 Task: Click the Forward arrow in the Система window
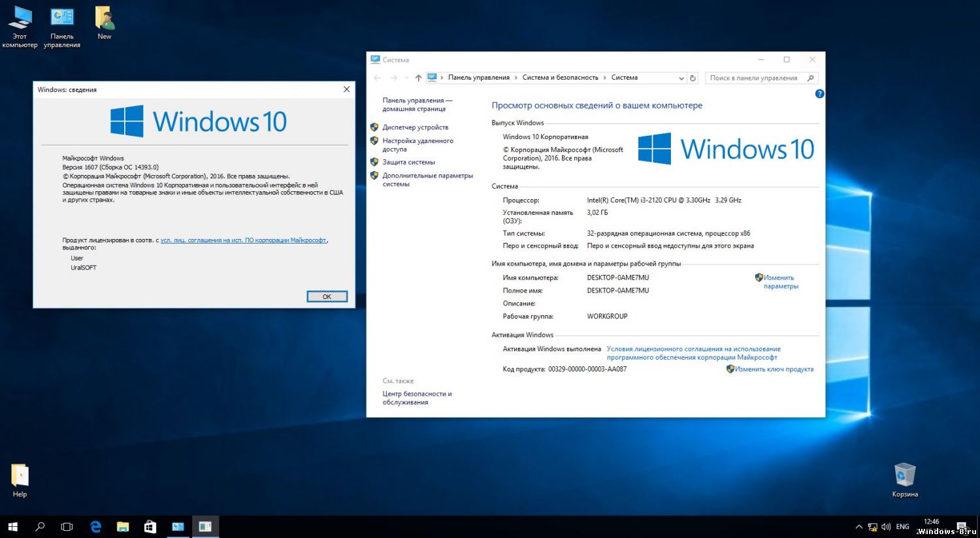(393, 78)
